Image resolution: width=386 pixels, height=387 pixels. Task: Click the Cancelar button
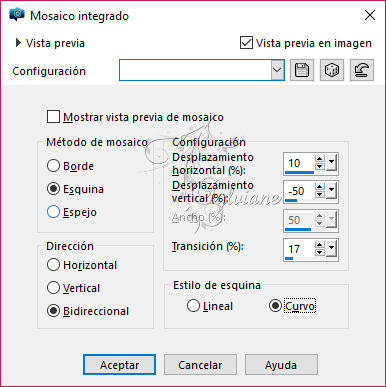200,365
